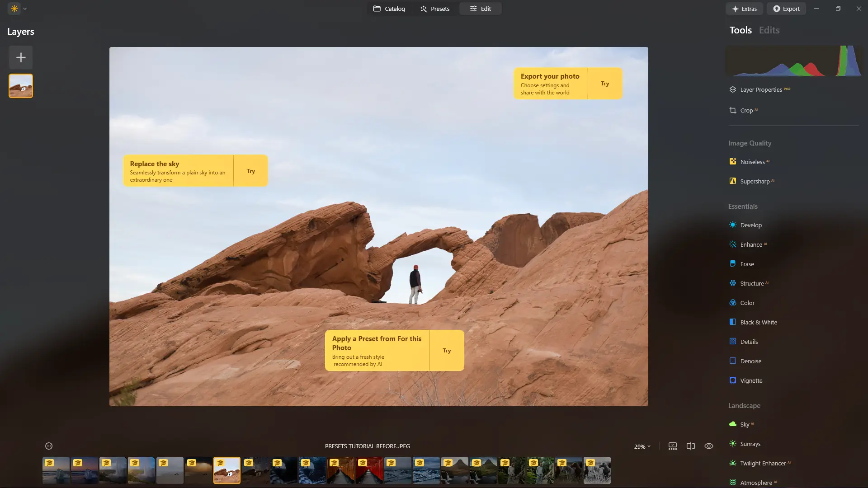The width and height of the screenshot is (868, 488).
Task: Open the Supersharp tool
Action: 755,181
